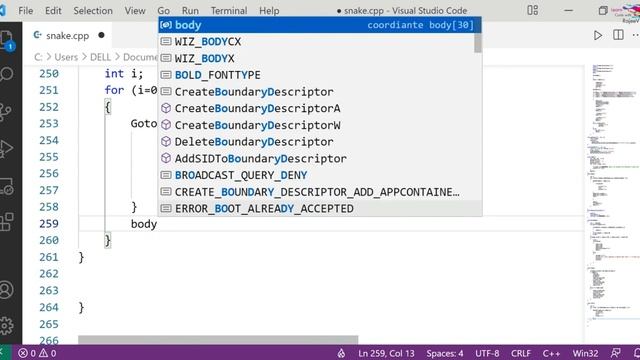This screenshot has width=640, height=360.
Task: Click the DELL breadcrumb segment
Action: coord(100,57)
